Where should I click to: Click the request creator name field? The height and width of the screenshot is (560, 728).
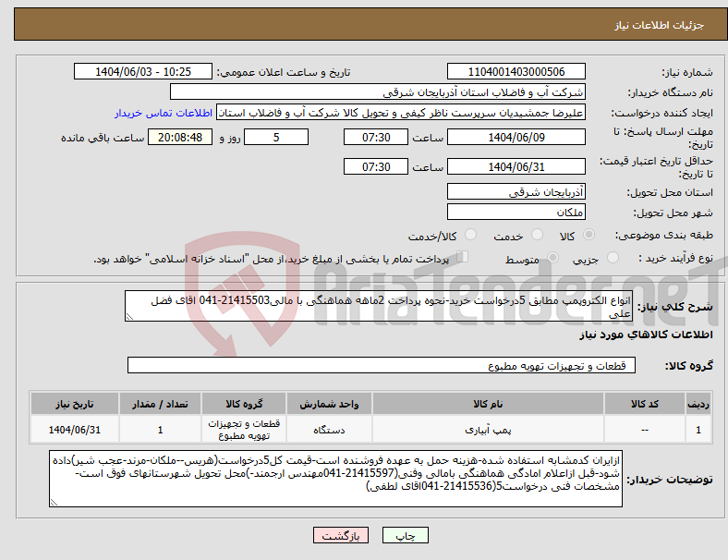point(401,113)
